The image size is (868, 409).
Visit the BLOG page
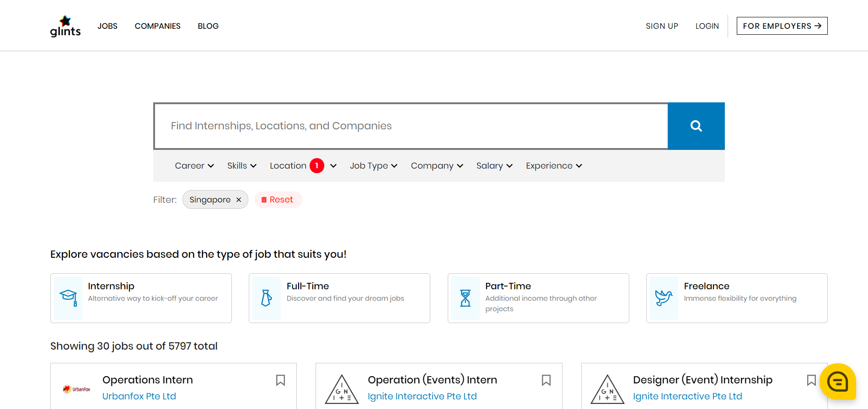click(x=208, y=26)
